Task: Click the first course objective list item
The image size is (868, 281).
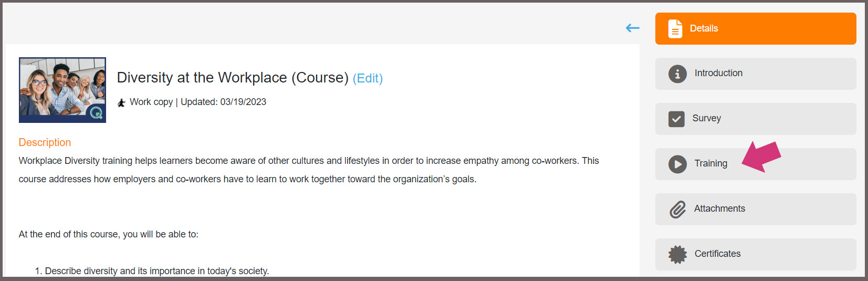Action: [x=152, y=271]
